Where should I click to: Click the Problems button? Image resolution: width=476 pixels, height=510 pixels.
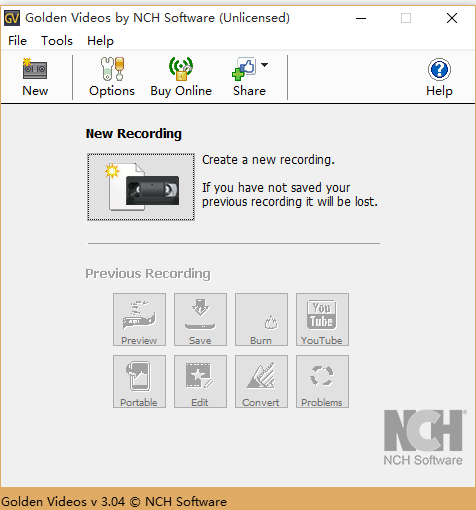pyautogui.click(x=322, y=381)
